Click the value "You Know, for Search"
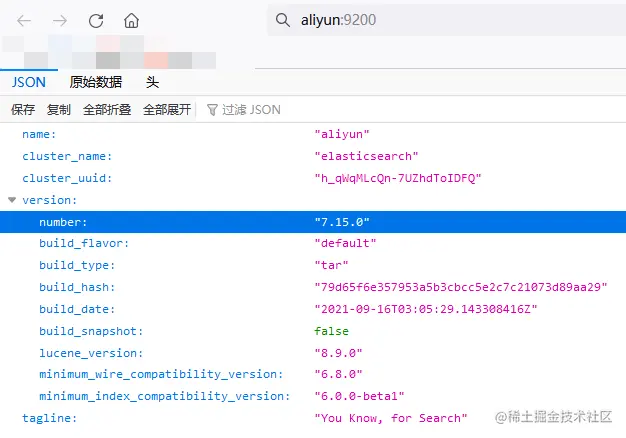 click(391, 418)
